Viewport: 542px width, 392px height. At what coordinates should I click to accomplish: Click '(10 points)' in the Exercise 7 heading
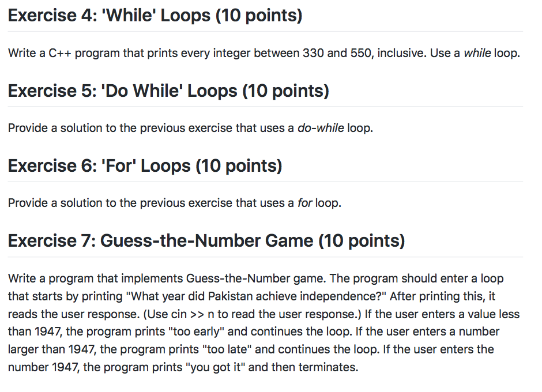coord(362,241)
